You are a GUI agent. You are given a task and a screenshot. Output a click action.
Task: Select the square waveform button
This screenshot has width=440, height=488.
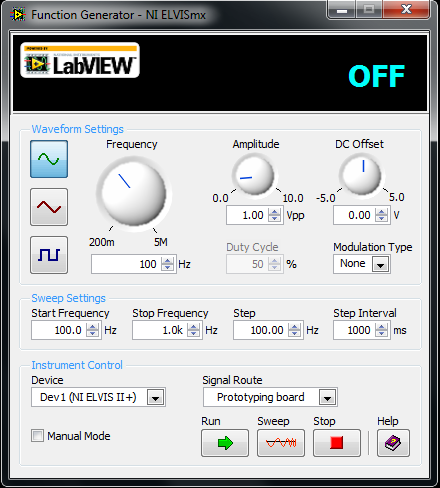pyautogui.click(x=49, y=255)
